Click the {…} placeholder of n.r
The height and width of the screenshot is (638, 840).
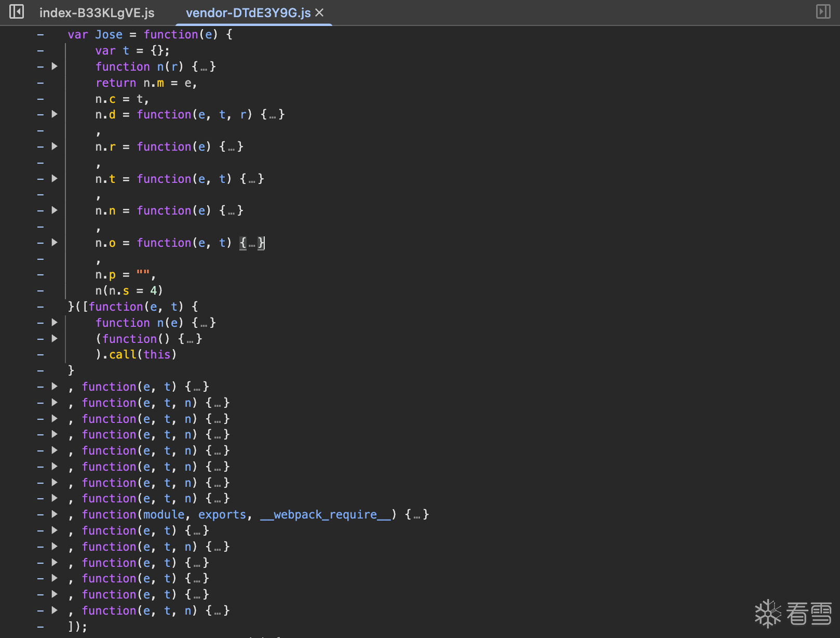[232, 147]
